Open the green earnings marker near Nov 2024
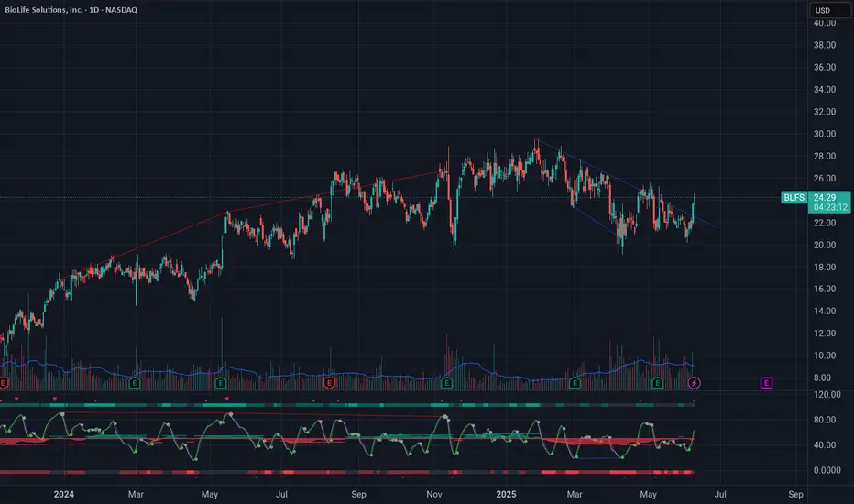Viewport: 854px width, 504px height. (446, 383)
